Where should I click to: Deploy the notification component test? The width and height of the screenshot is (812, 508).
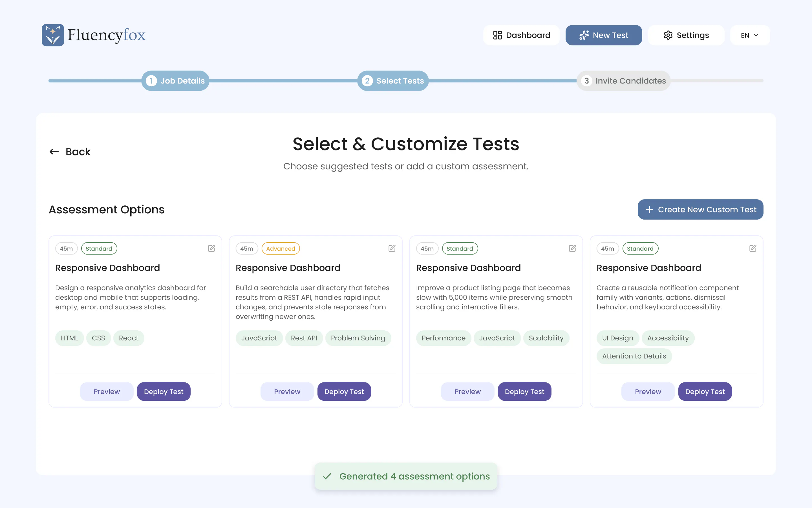(x=705, y=391)
